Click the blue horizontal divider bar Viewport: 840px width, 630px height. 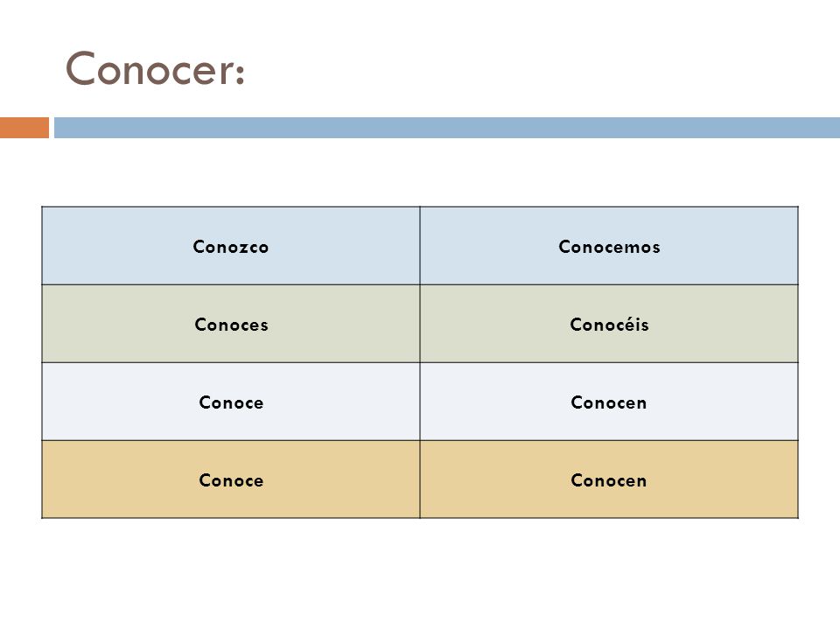click(447, 128)
